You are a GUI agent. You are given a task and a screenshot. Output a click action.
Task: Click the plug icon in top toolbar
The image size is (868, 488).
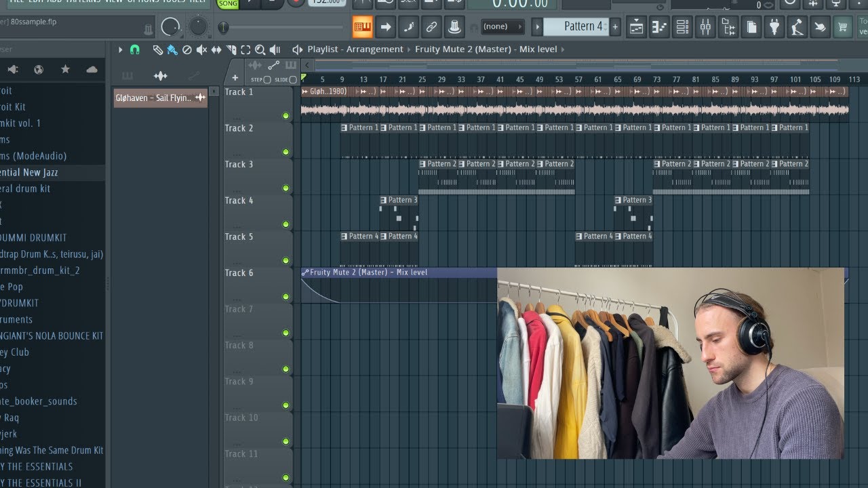point(774,27)
